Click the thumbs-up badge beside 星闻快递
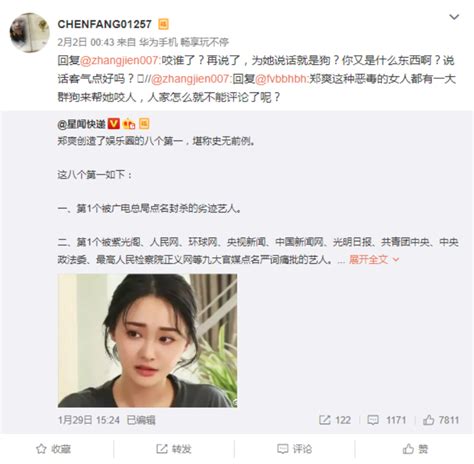Image resolution: width=474 pixels, height=464 pixels. [129, 124]
